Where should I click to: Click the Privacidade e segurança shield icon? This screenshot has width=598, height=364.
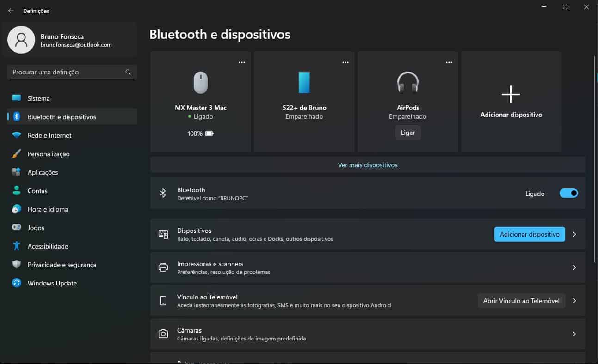click(x=17, y=264)
